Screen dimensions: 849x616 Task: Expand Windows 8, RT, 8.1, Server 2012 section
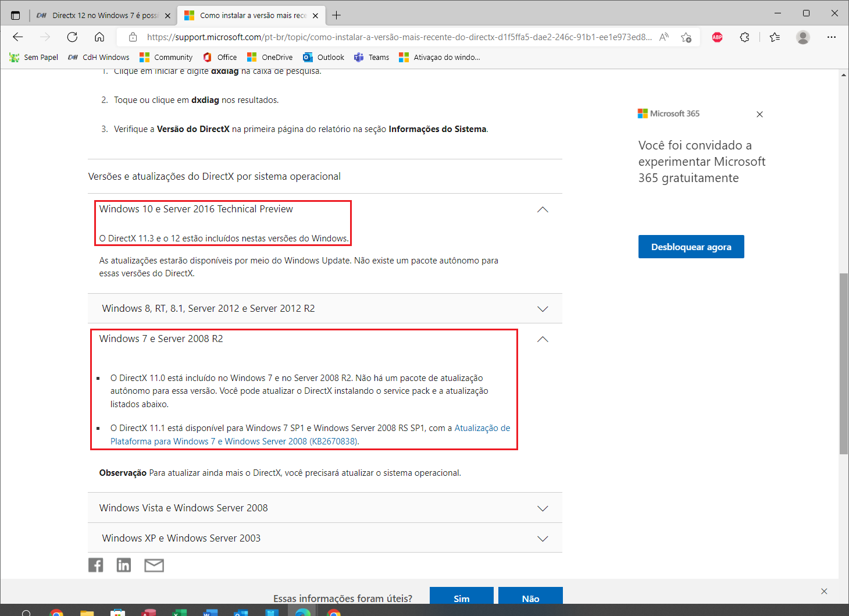[325, 308]
